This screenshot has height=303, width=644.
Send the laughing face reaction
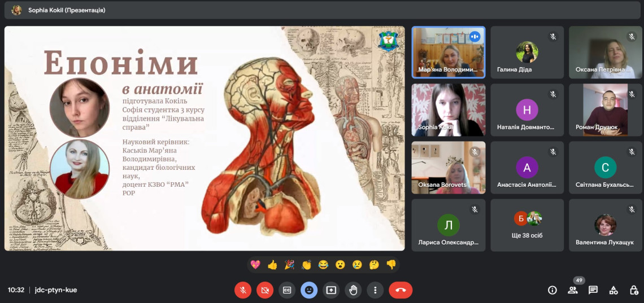click(x=323, y=265)
